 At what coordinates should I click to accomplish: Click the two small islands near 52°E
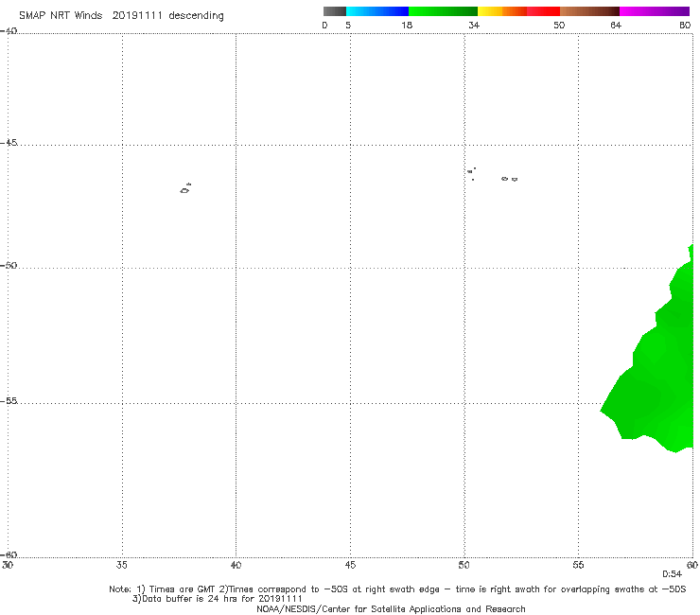(x=509, y=179)
